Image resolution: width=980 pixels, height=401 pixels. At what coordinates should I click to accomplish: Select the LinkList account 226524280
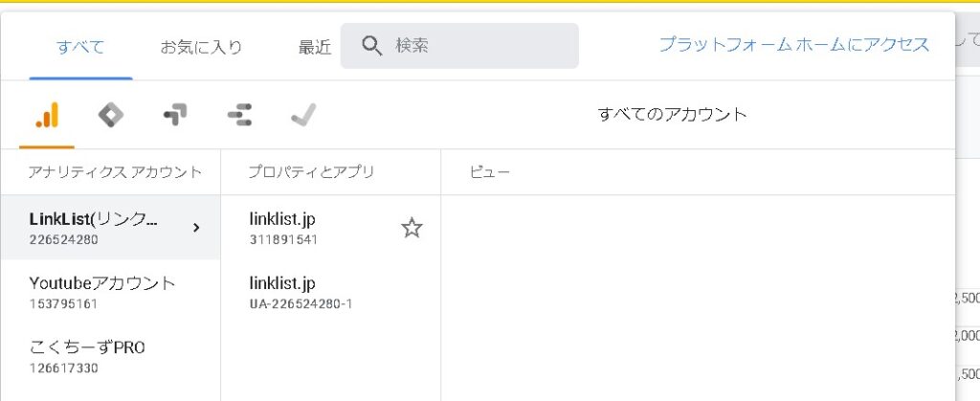point(96,228)
